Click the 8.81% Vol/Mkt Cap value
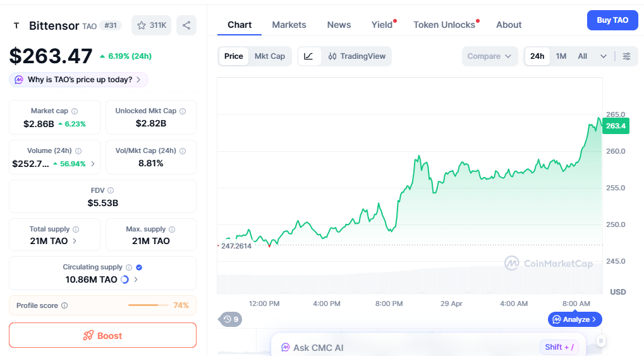644x356 pixels. 151,164
